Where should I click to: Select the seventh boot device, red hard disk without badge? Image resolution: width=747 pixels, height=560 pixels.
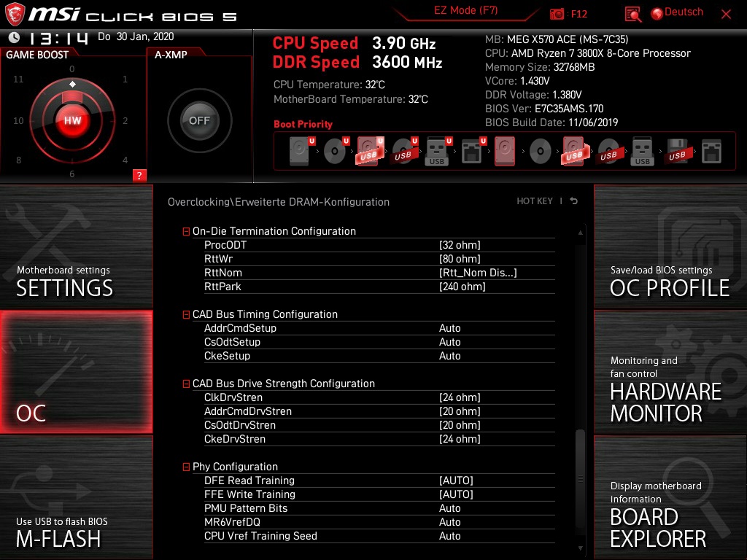point(505,151)
